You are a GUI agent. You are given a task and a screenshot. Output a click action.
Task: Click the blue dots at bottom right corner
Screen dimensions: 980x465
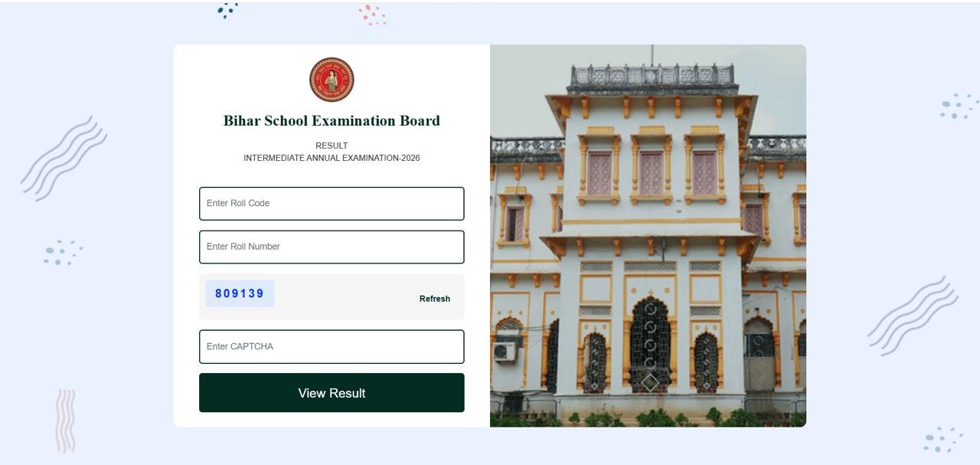[x=942, y=440]
